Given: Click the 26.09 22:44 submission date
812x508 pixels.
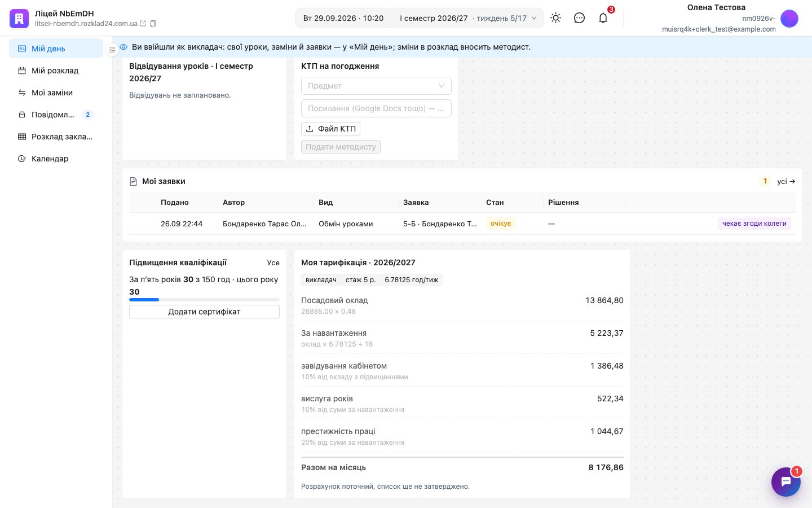Looking at the screenshot, I should point(182,224).
